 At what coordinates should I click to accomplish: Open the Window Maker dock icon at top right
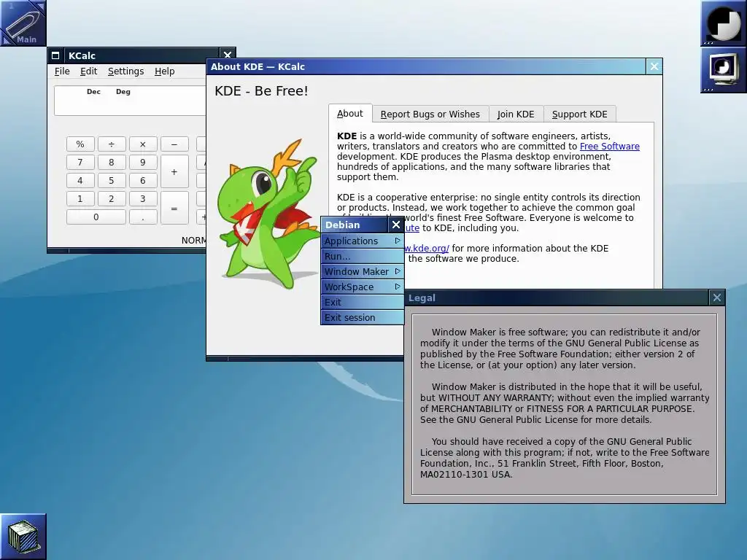pyautogui.click(x=723, y=23)
